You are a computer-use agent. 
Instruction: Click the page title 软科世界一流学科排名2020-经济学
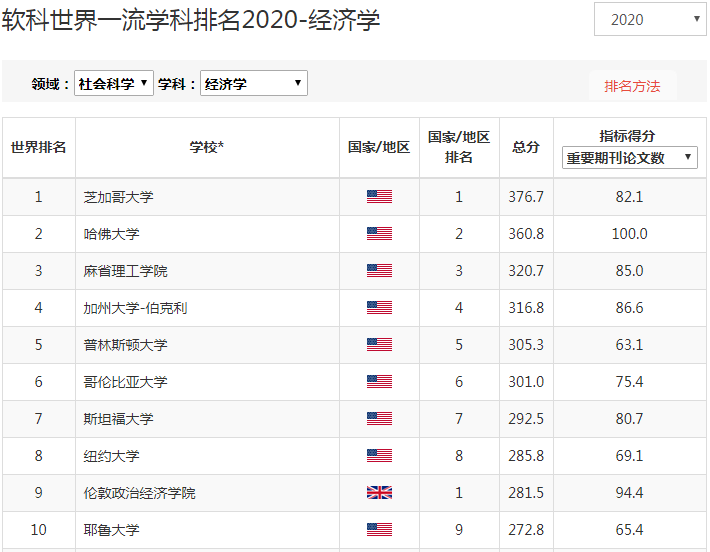click(191, 20)
